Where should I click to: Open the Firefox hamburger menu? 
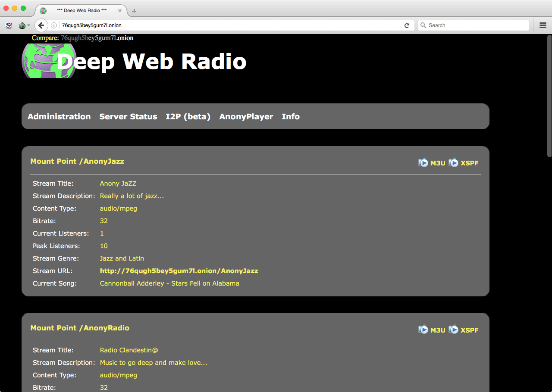[543, 25]
